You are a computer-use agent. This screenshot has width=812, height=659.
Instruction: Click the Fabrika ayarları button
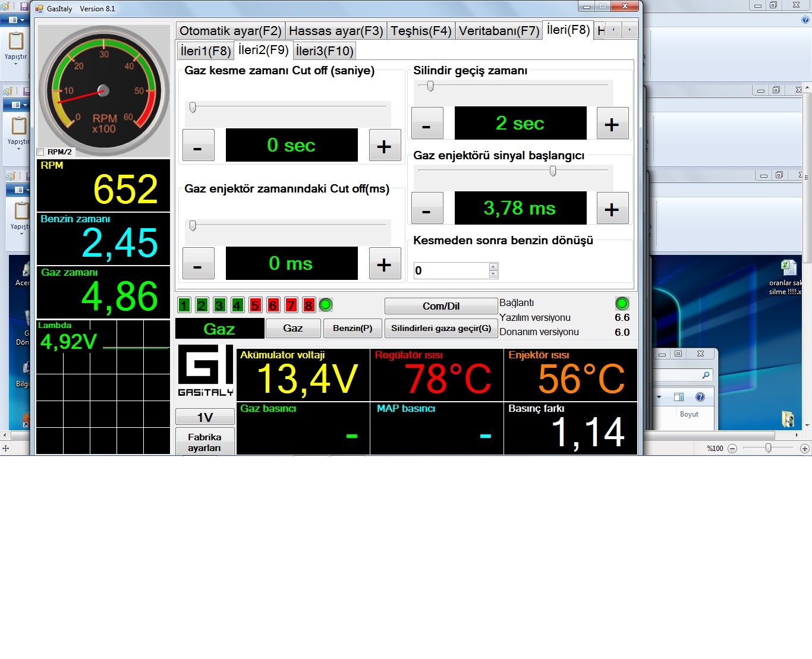pos(204,442)
